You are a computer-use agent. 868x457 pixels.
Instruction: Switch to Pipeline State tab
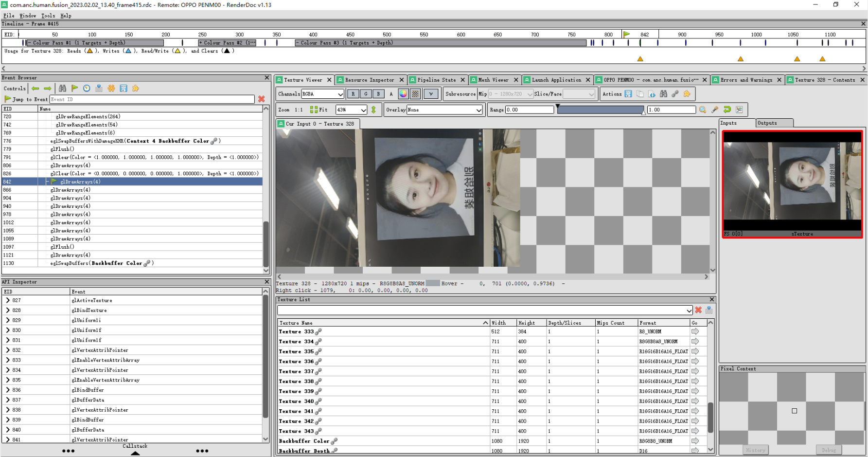click(x=436, y=80)
